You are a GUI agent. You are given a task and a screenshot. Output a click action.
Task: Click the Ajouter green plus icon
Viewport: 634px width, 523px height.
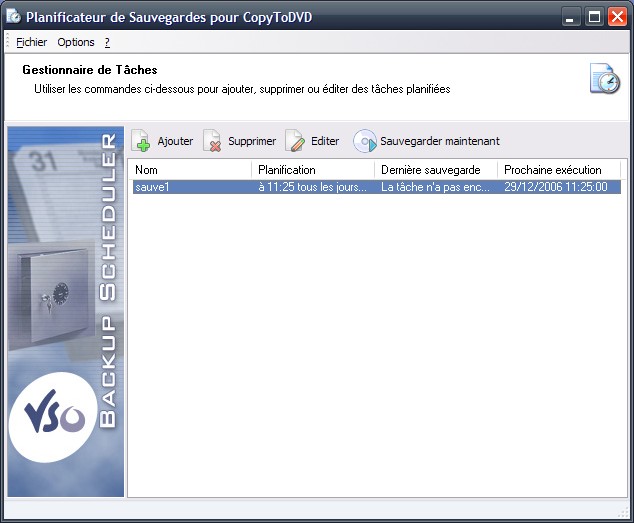142,141
